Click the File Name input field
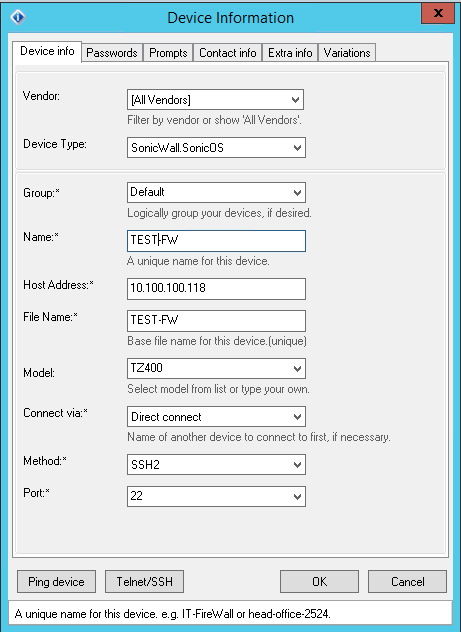Viewport: 461px width, 632px height. tap(216, 320)
